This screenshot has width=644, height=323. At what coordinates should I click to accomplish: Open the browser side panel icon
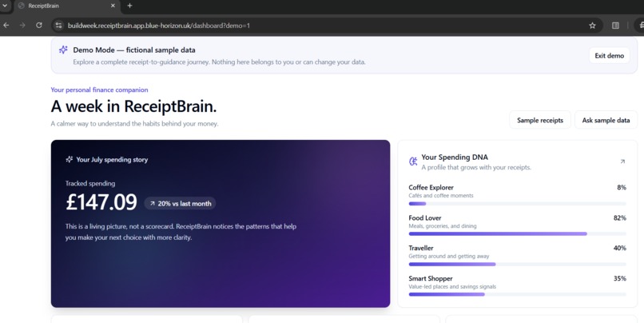coord(615,26)
